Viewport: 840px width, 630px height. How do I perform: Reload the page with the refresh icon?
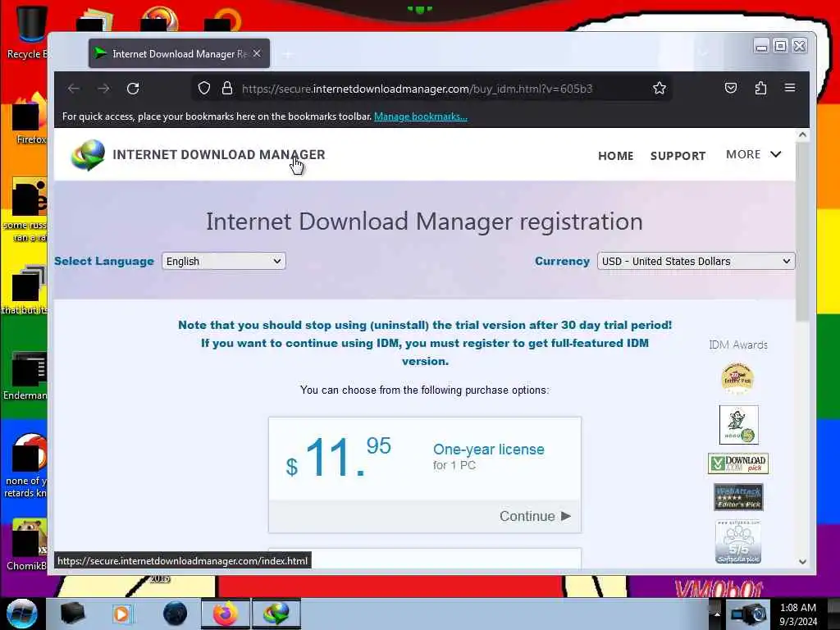(x=133, y=89)
